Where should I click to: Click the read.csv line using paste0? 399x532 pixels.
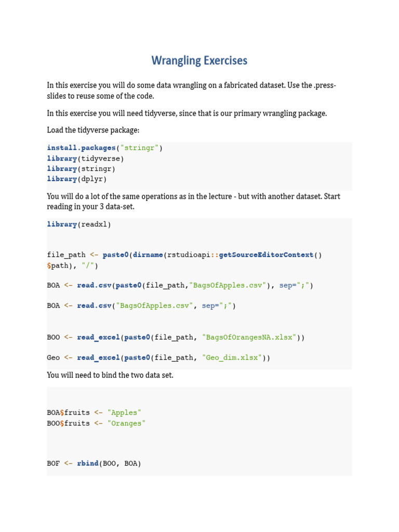180,285
